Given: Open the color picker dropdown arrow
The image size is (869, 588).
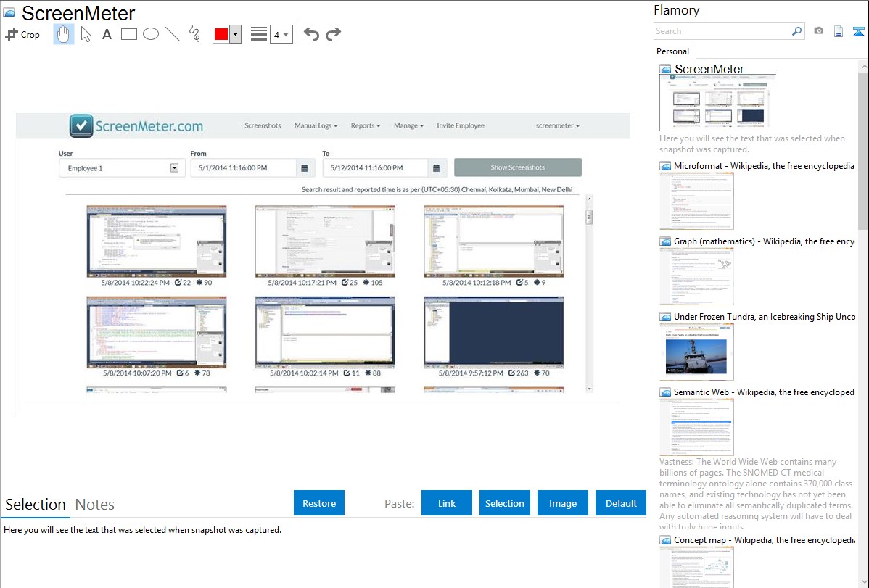Looking at the screenshot, I should point(236,34).
